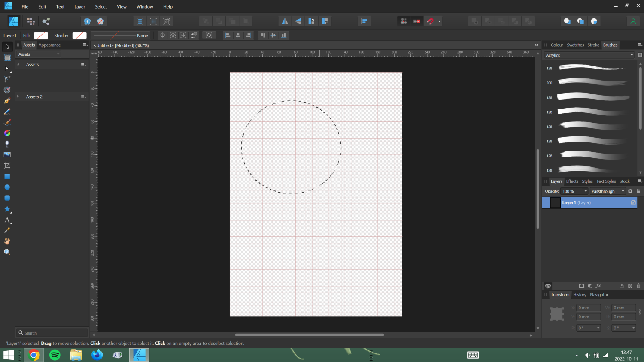Expand the Assets 2 subcategory
Image resolution: width=644 pixels, height=362 pixels.
(18, 97)
